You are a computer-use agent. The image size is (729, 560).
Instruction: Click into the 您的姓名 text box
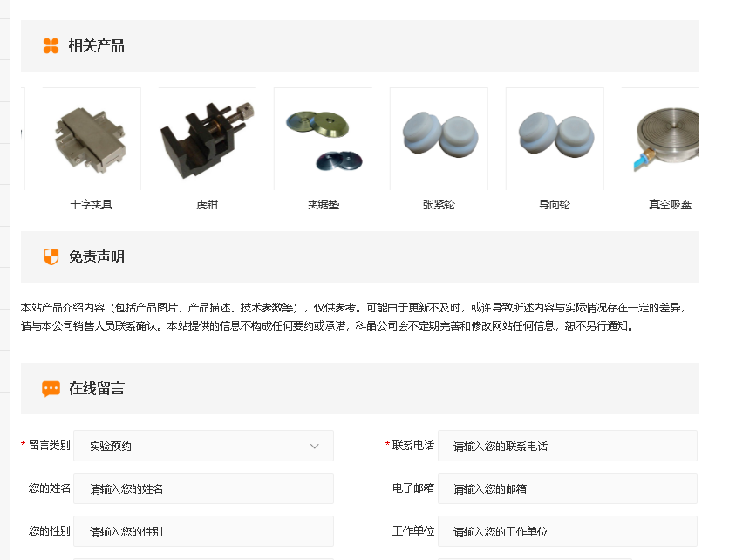[x=203, y=488]
